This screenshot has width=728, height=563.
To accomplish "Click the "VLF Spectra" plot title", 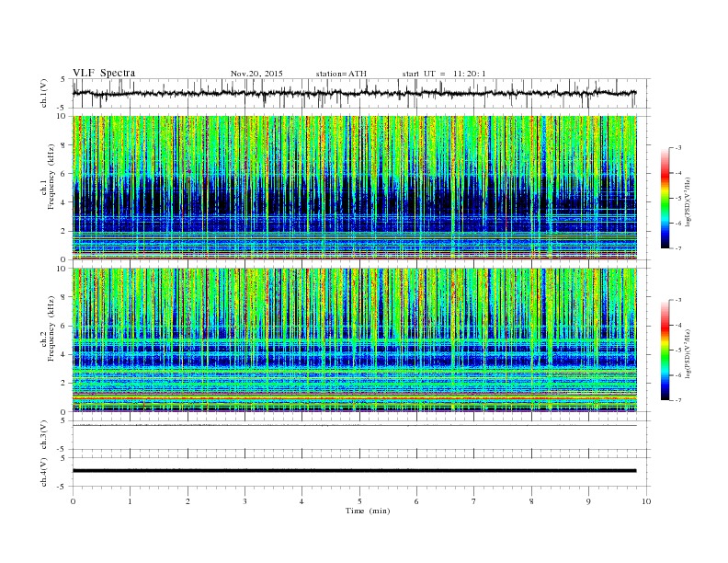I will (x=104, y=73).
